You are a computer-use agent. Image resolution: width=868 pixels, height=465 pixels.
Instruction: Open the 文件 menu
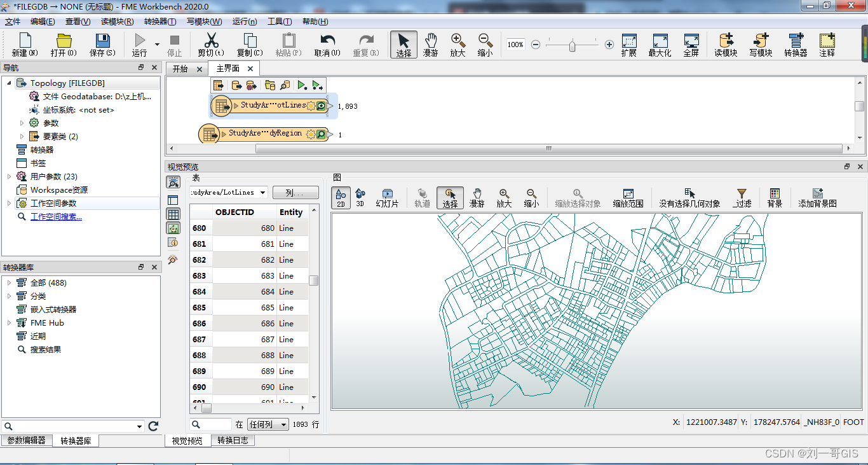pos(13,22)
